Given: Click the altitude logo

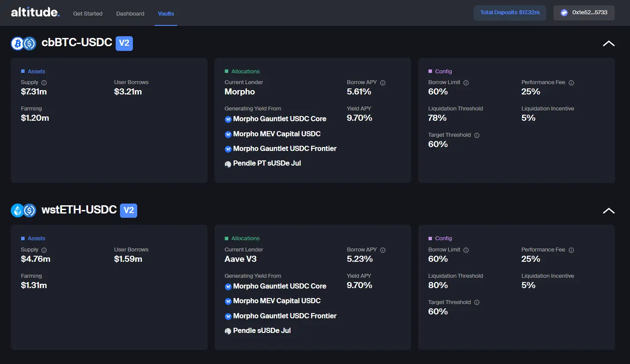Looking at the screenshot, I should tap(35, 12).
